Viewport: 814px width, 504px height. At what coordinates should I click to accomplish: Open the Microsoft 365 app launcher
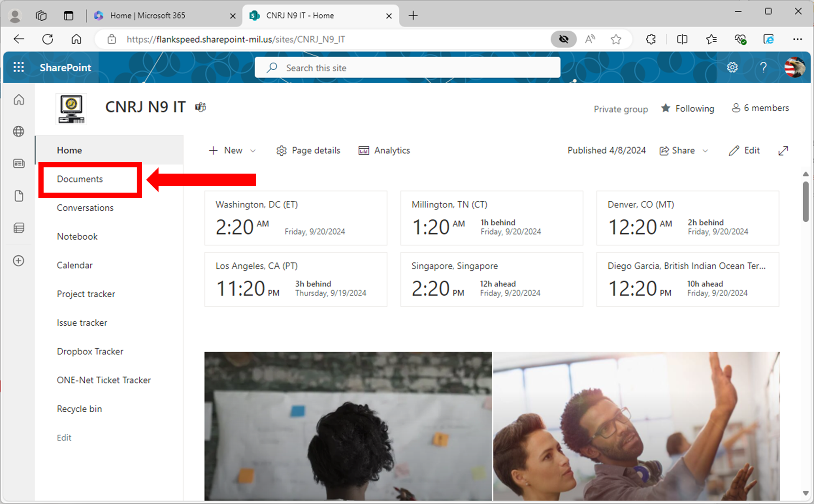click(18, 67)
